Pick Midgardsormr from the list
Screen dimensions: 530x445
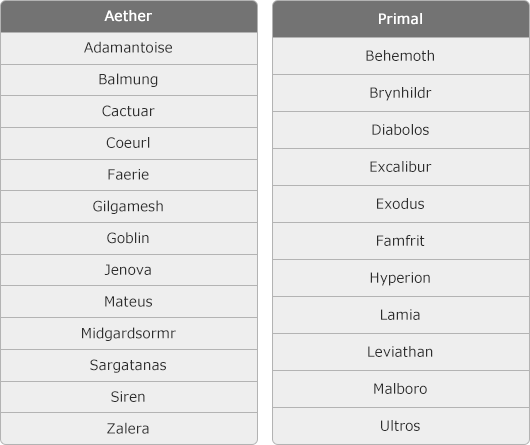point(129,333)
